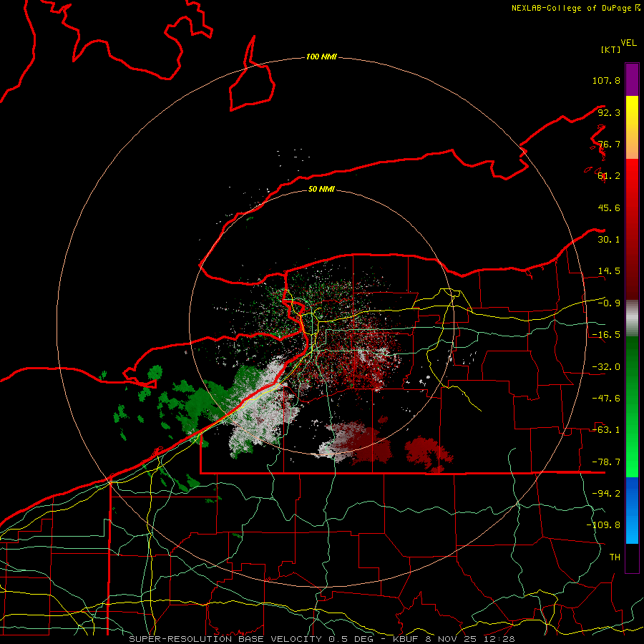Click the 92.3 legend value
The height and width of the screenshot is (644, 644).
[x=609, y=112]
